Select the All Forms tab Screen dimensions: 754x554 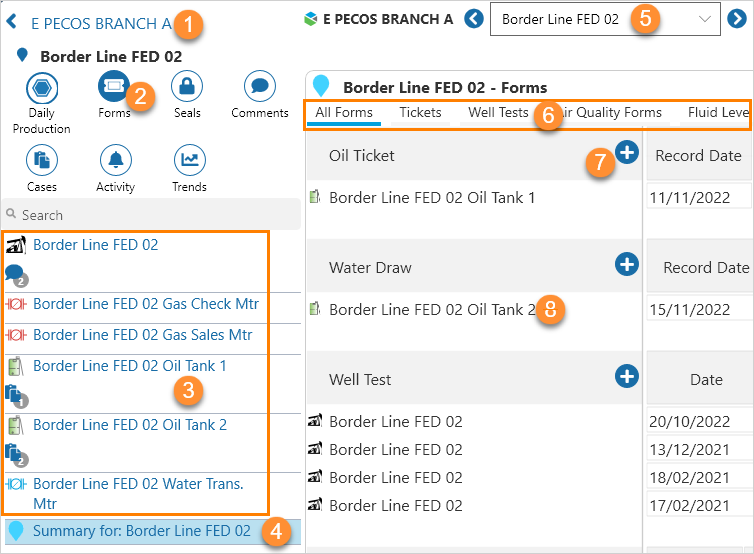pos(344,113)
